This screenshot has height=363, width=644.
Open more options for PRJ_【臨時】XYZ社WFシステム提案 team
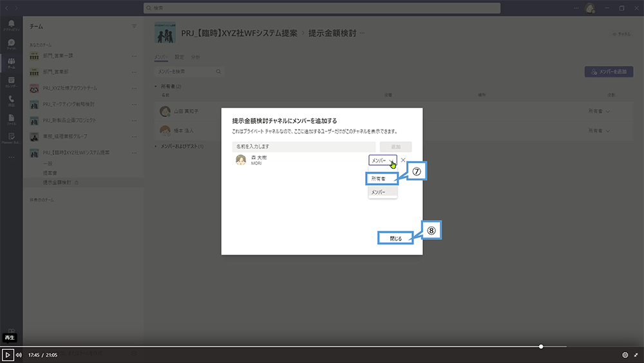point(134,153)
